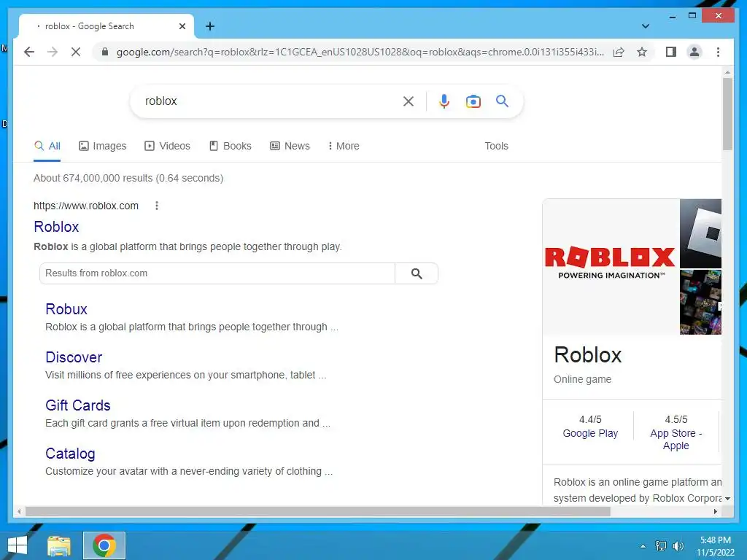Image resolution: width=747 pixels, height=560 pixels.
Task: Open the Roblox main result link
Action: [56, 227]
